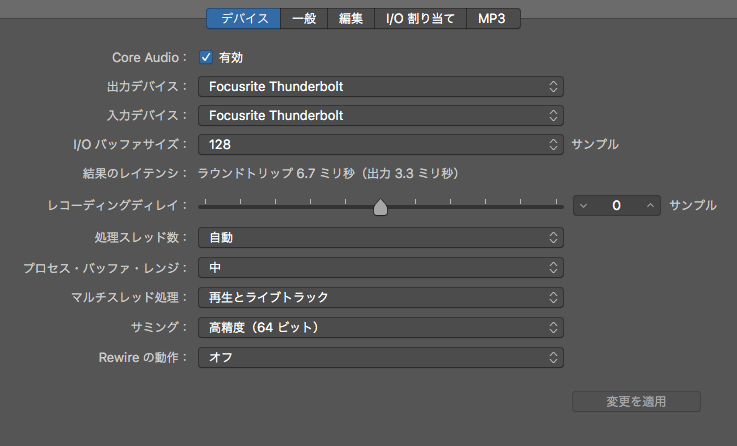Screen dimensions: 737x446
Task: Open the I/O バッファサイズ 128 dropdown
Action: coord(381,144)
